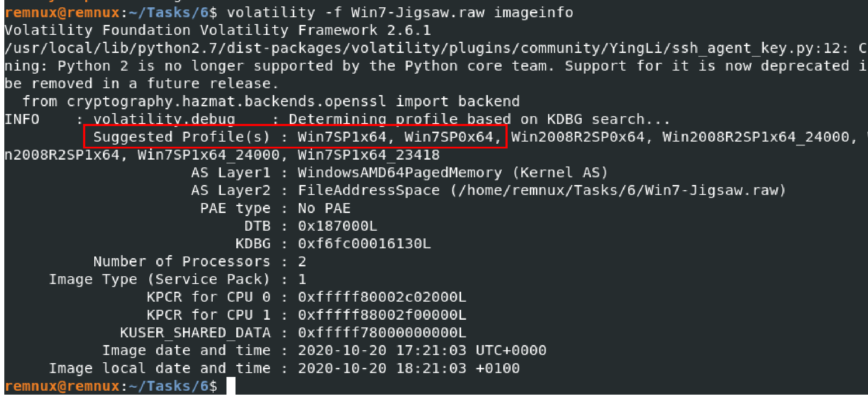The image size is (868, 395).
Task: Click the local time 2020-10-20 18:21:03 +0100
Action: [x=409, y=368]
